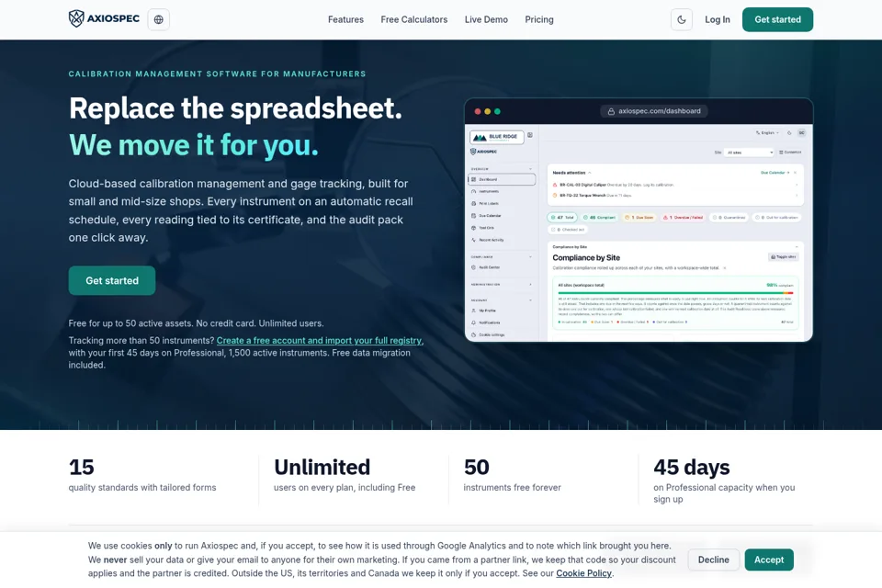Go to Live Demo page
882x588 pixels.
pos(486,19)
